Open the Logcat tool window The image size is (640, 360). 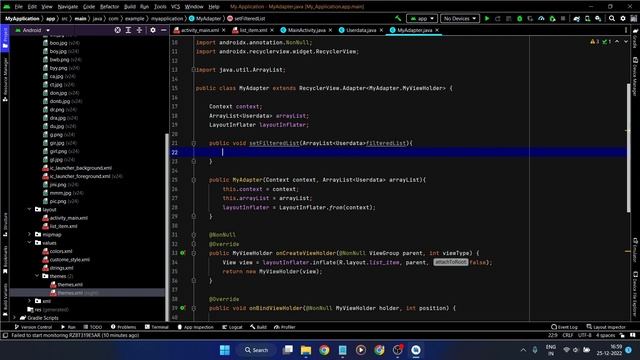tap(232, 327)
